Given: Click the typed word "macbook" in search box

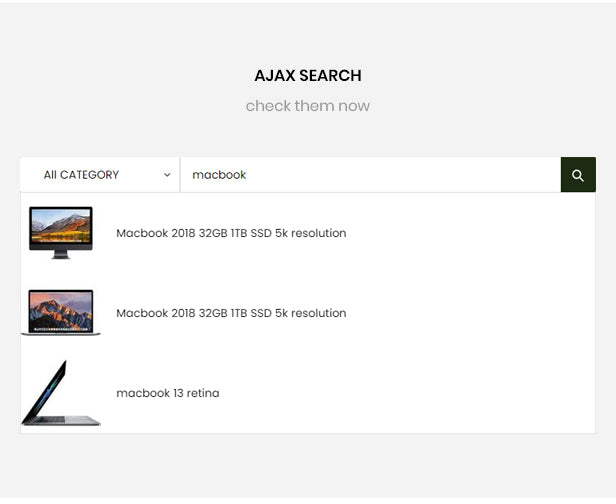Looking at the screenshot, I should click(219, 175).
